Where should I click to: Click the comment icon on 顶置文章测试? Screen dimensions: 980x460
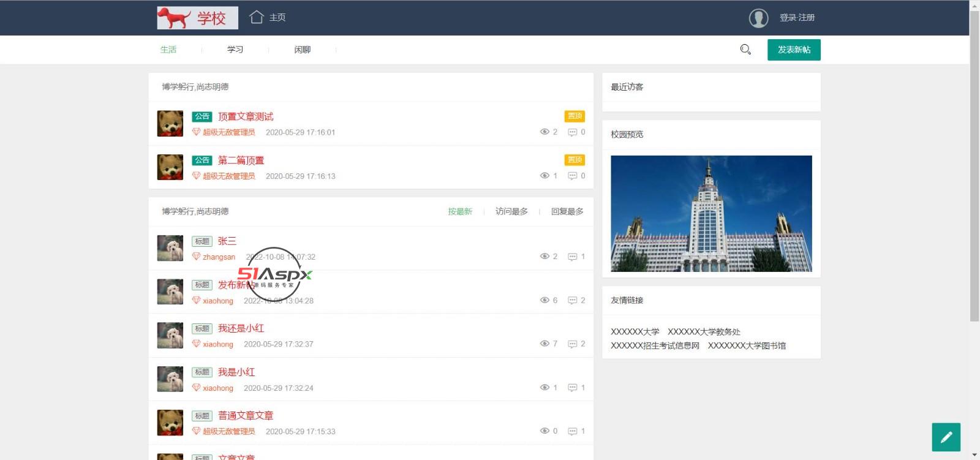(x=573, y=132)
